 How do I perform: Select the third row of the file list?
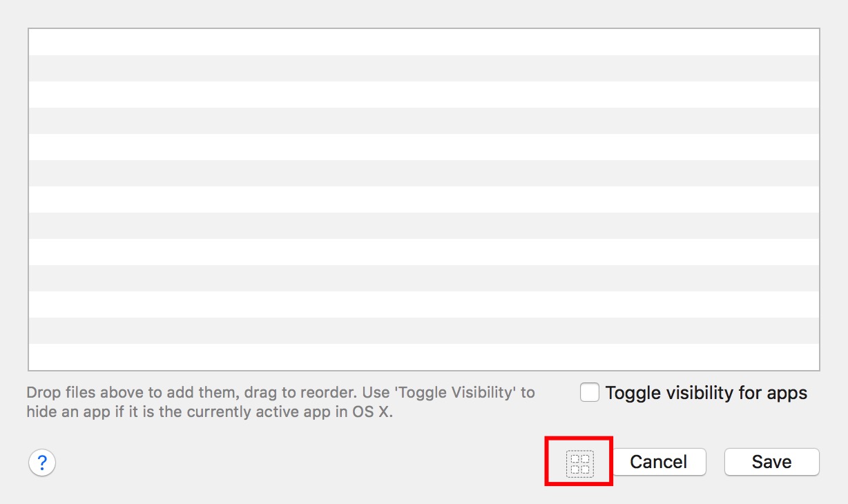click(424, 95)
